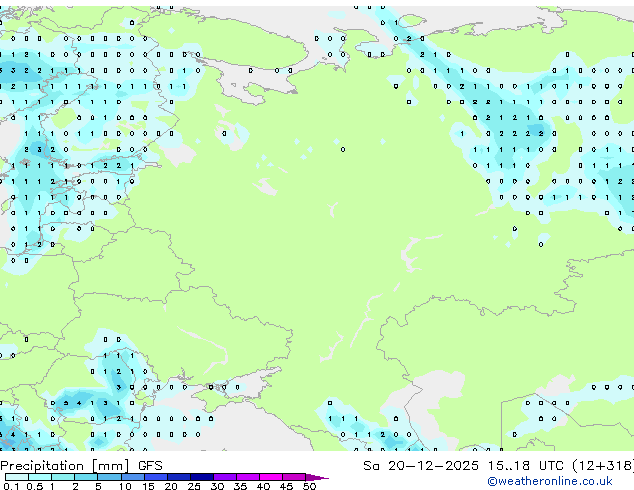Select the legend swatch starting at 20 mm
This screenshot has height=490, width=634.
click(179, 477)
